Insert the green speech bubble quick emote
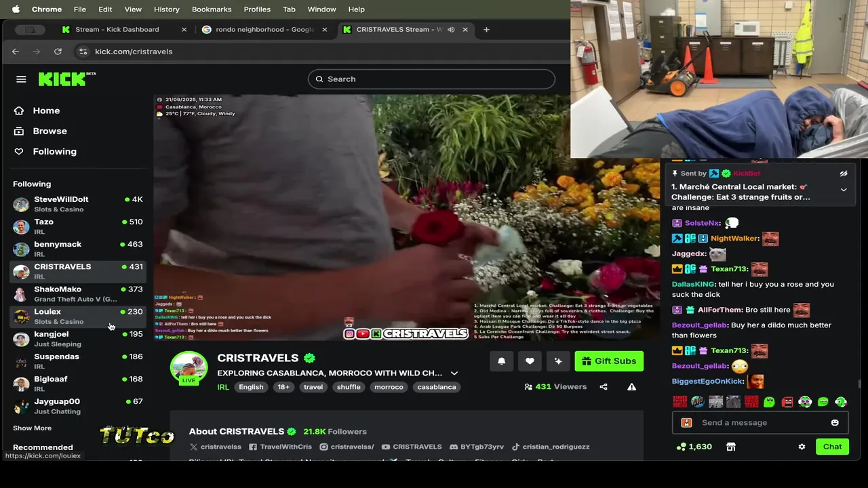 pyautogui.click(x=823, y=402)
